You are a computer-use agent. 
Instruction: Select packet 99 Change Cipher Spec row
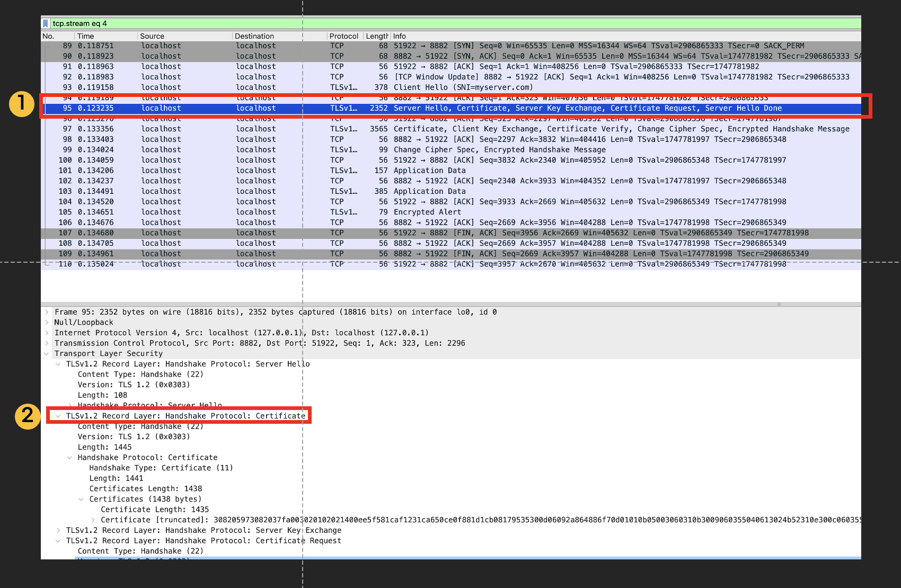pos(451,150)
